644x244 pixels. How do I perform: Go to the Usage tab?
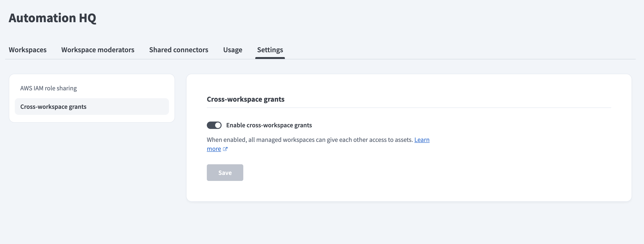[x=232, y=50]
